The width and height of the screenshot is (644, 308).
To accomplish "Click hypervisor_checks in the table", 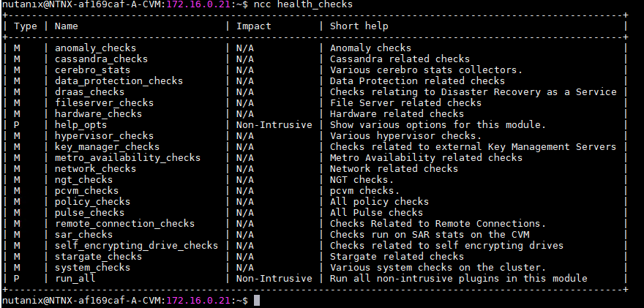I will 104,136.
